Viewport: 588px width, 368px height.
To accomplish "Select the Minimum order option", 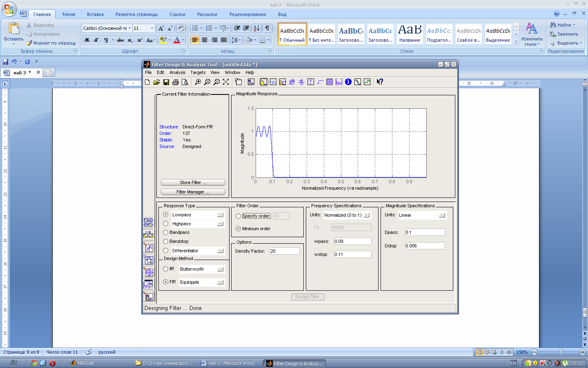I will 238,229.
